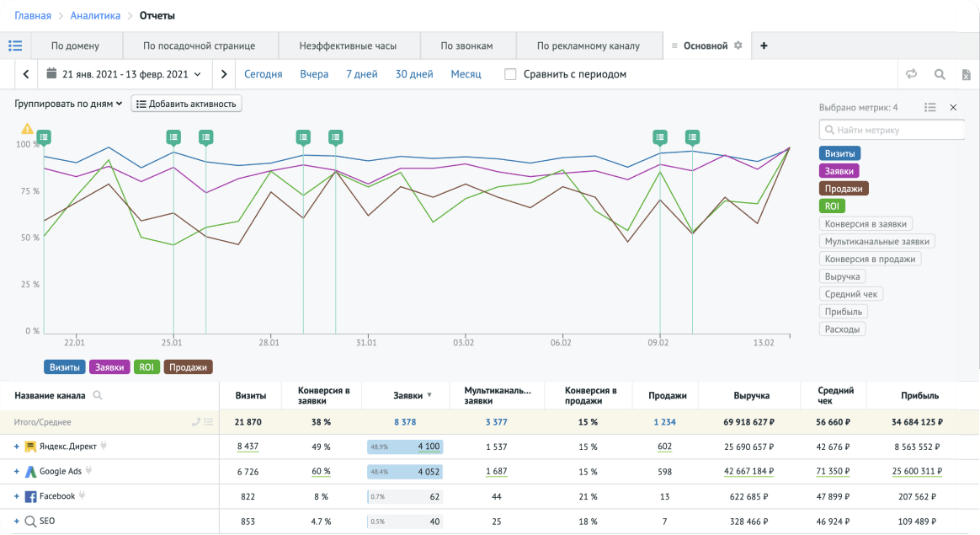Toggle the Выручка metric in metrics list

(842, 276)
